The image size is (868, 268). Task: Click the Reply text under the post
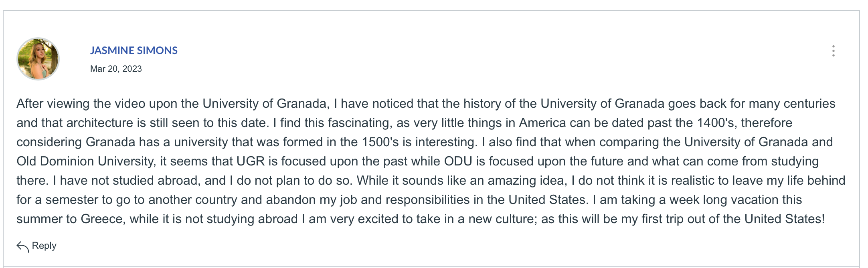click(44, 246)
